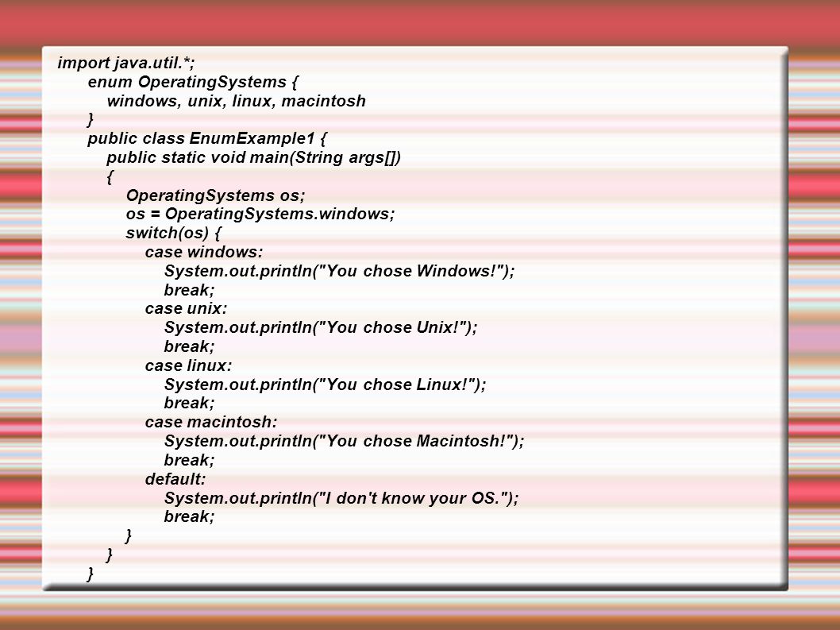The image size is (840, 630).
Task: Click the 'default:' label
Action: click(x=175, y=479)
